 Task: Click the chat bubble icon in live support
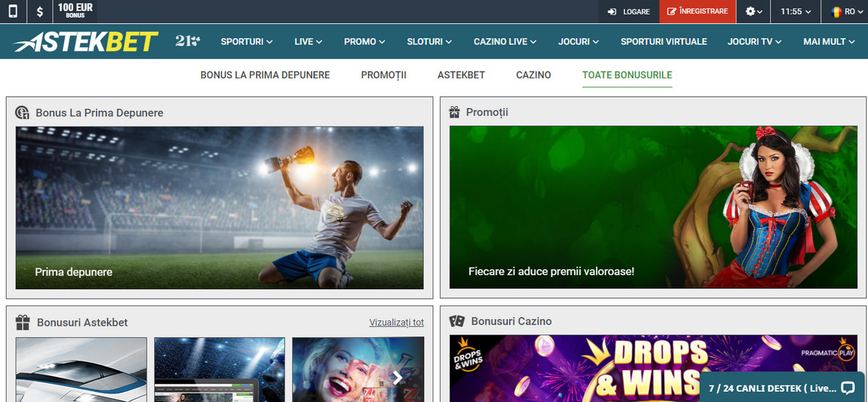[x=848, y=388]
